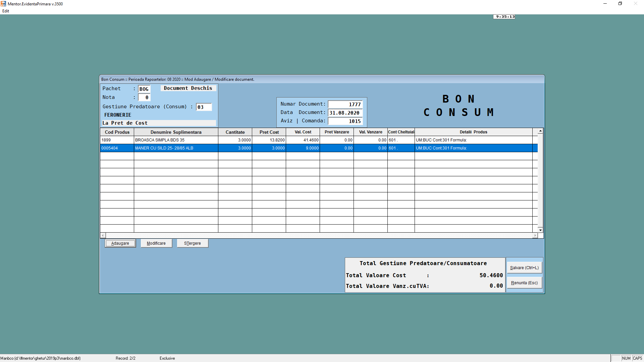644x362 pixels.
Task: Save document with Salvare (Ctrl+L)
Action: click(524, 268)
